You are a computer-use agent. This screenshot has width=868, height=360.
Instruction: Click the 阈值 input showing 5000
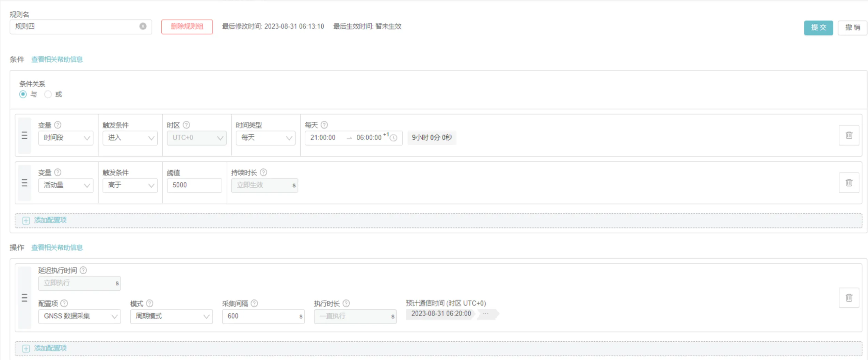194,185
